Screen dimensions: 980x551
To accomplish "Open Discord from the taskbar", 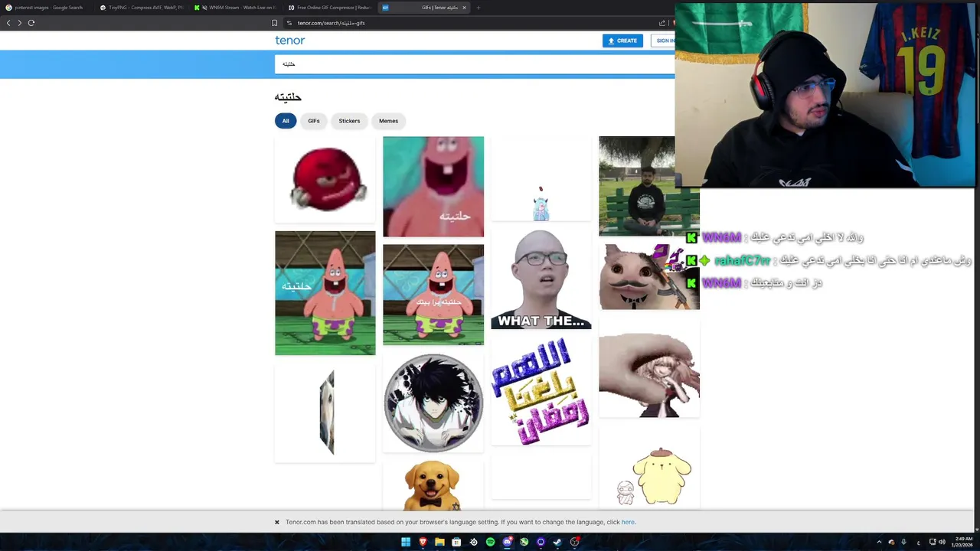I will coord(507,542).
